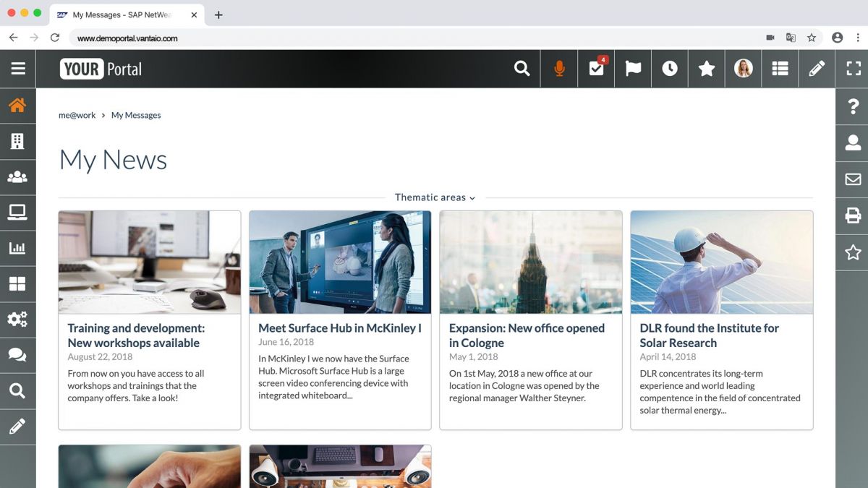The image size is (868, 488).
Task: Activate the orange microphone voice icon
Action: (559, 69)
